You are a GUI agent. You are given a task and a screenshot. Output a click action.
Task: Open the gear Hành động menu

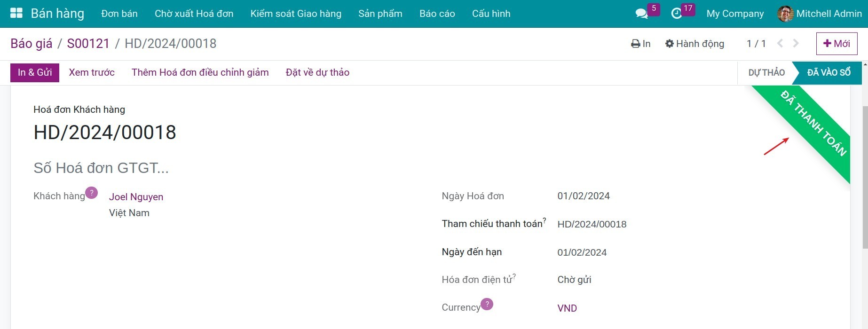(x=694, y=44)
